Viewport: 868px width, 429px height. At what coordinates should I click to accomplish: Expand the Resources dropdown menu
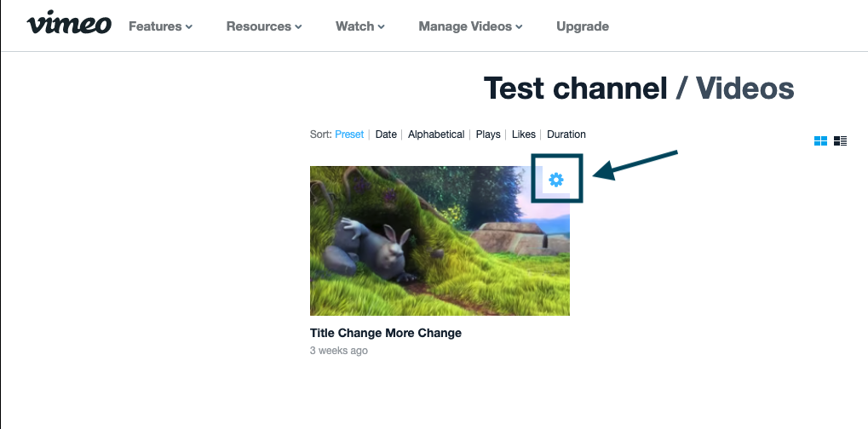tap(264, 26)
